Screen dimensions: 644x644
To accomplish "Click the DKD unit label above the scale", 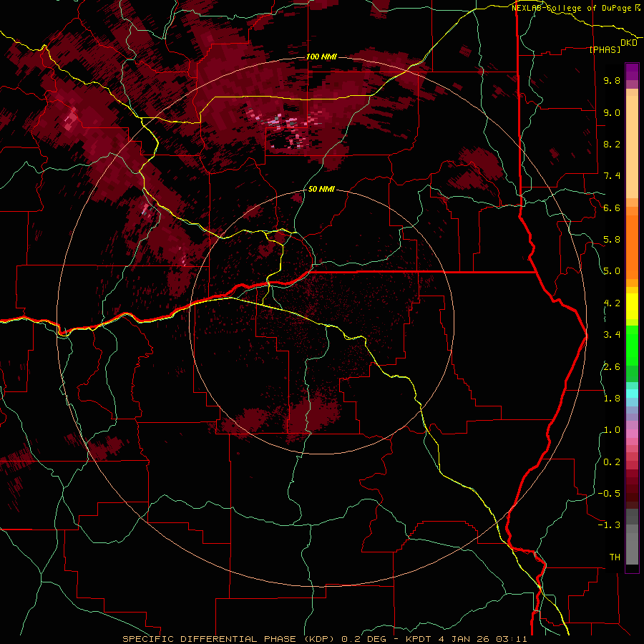I will (629, 43).
